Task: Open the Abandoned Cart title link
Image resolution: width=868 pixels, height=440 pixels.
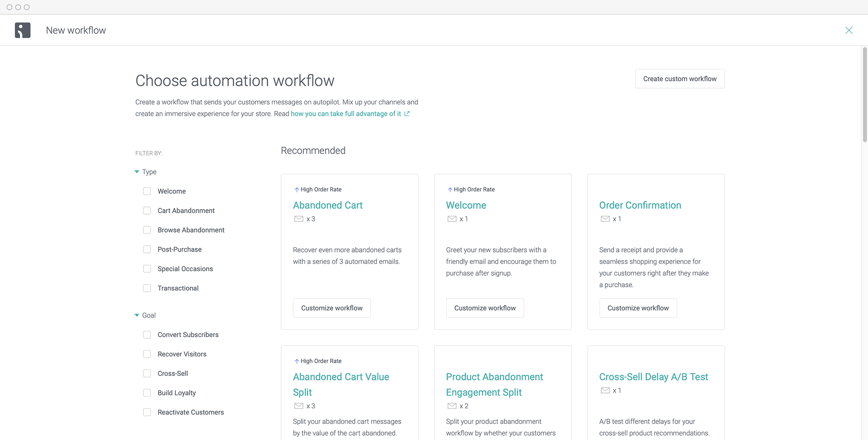Action: click(328, 205)
